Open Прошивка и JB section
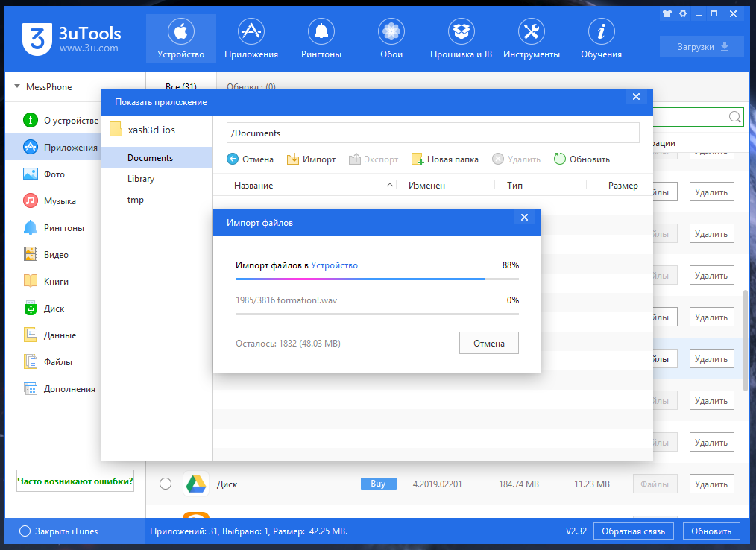The width and height of the screenshot is (756, 550). click(x=461, y=40)
